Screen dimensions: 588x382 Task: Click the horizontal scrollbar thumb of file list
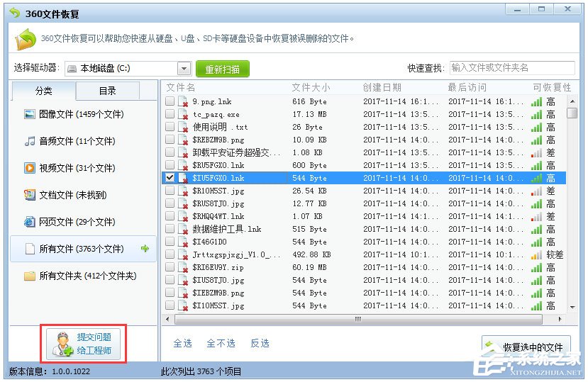point(358,319)
